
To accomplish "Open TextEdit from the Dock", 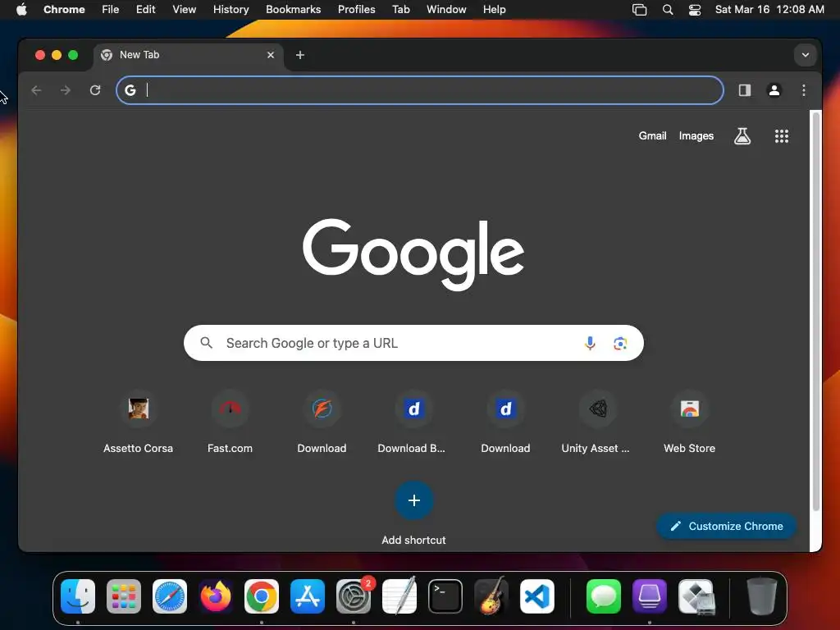I will pos(399,596).
